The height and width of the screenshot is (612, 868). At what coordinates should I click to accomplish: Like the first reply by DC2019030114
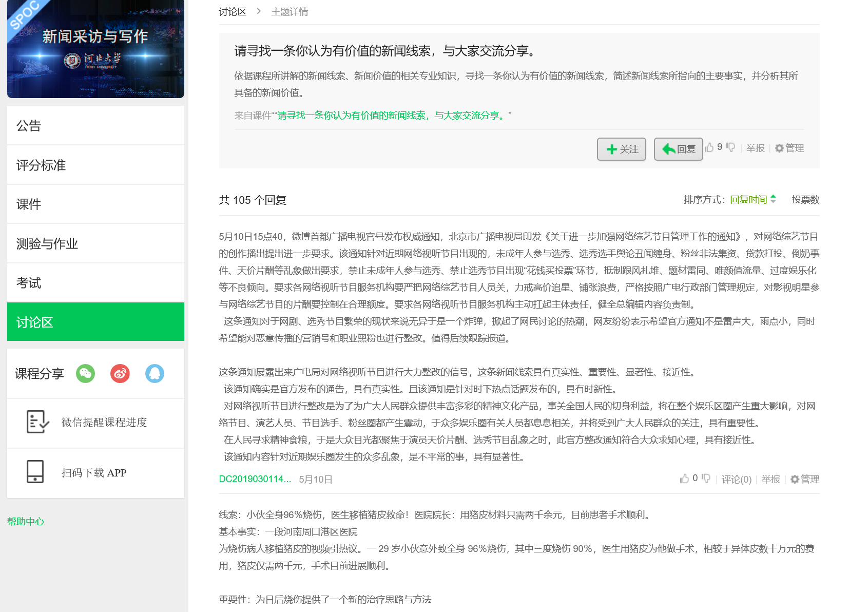684,479
